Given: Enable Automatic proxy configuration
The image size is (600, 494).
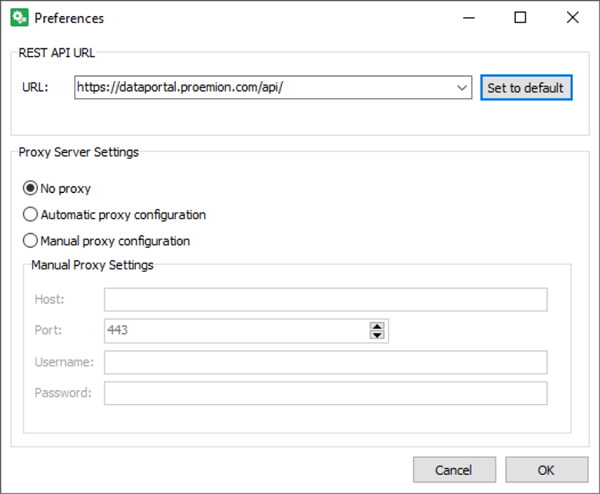Looking at the screenshot, I should [x=31, y=214].
